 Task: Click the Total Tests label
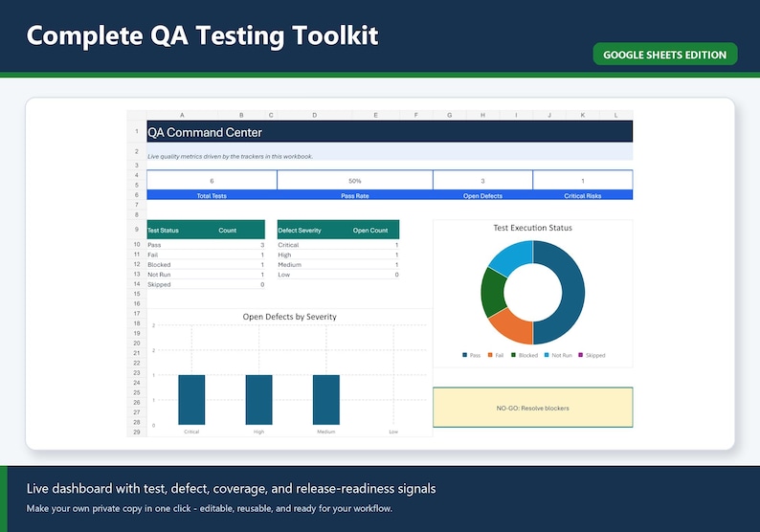pyautogui.click(x=212, y=196)
